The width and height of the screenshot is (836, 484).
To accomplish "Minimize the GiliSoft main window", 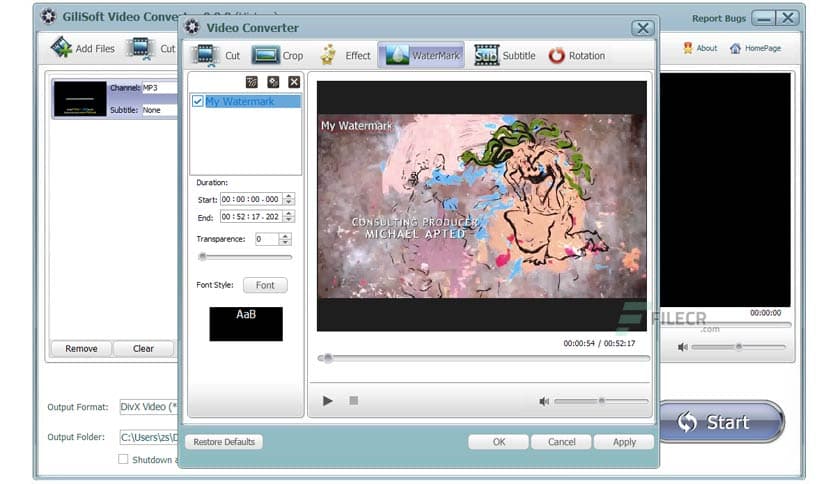I will 763,18.
